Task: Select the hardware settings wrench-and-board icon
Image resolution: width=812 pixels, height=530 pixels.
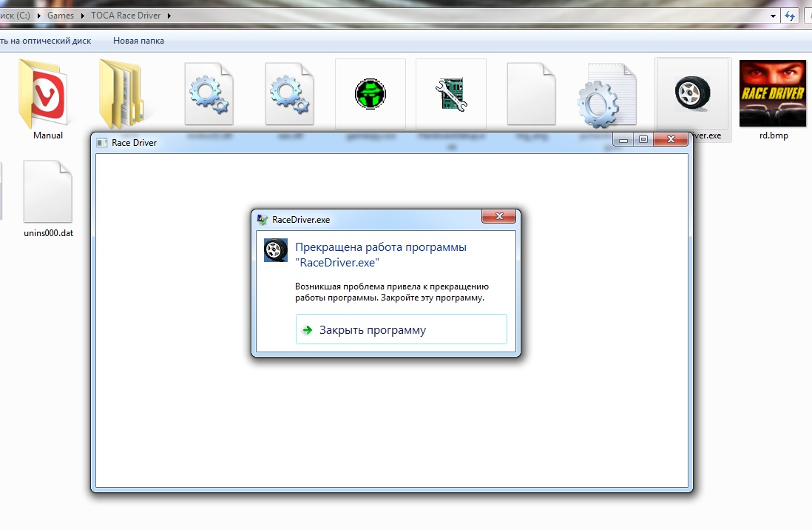Action: coord(451,94)
